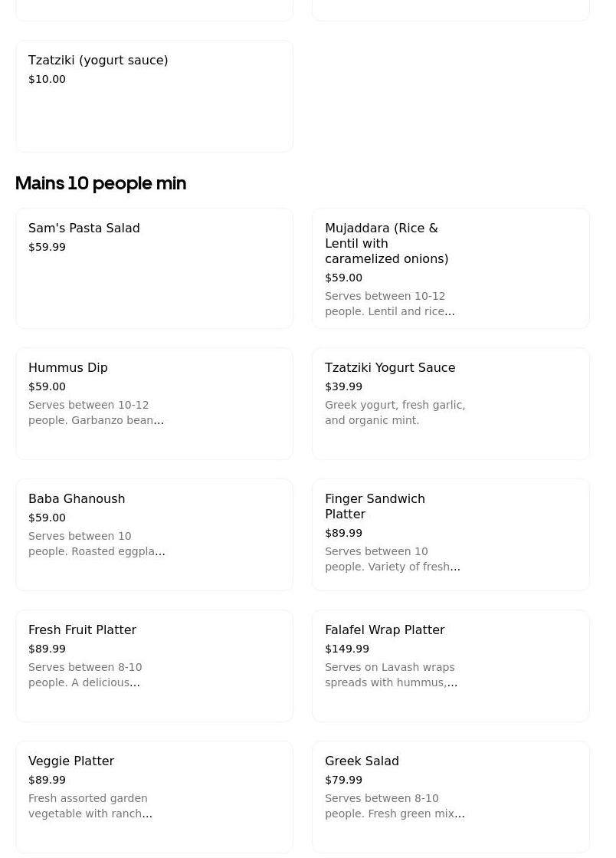Click the "Mains 10 people min" heading
This screenshot has height=858, width=616.
pyautogui.click(x=100, y=183)
